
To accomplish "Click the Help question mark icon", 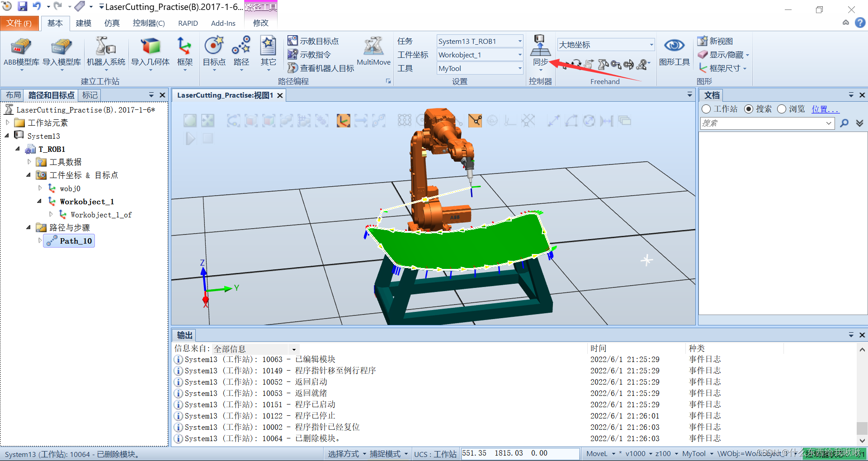I will click(860, 23).
